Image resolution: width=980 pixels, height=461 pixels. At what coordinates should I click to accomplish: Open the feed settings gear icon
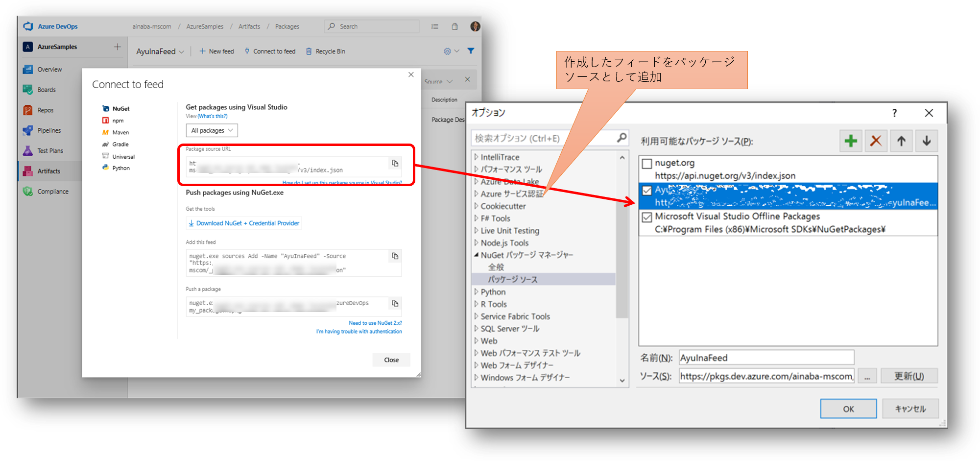point(447,51)
